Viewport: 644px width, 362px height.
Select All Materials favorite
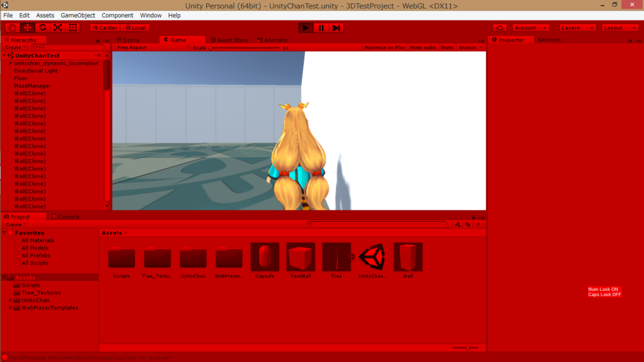[x=38, y=241]
